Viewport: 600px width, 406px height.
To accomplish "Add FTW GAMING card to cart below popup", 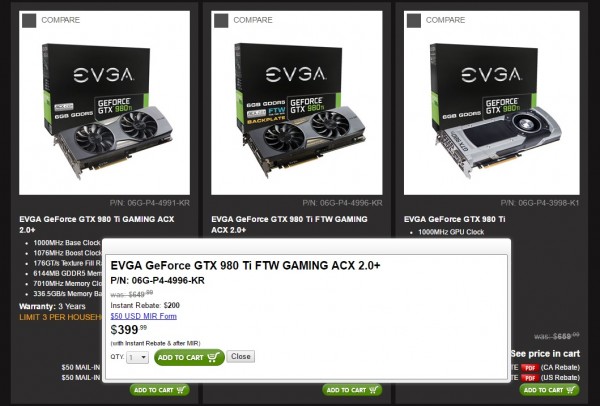I will (x=352, y=390).
